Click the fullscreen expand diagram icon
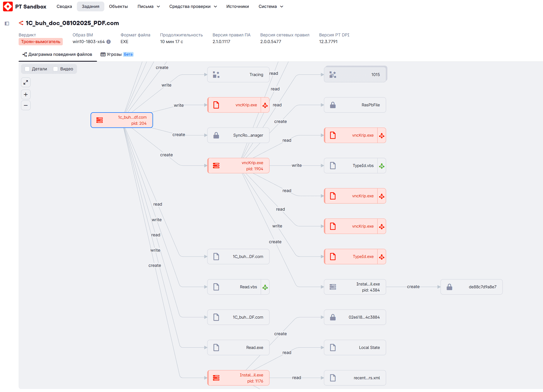This screenshot has width=543, height=392. point(26,83)
